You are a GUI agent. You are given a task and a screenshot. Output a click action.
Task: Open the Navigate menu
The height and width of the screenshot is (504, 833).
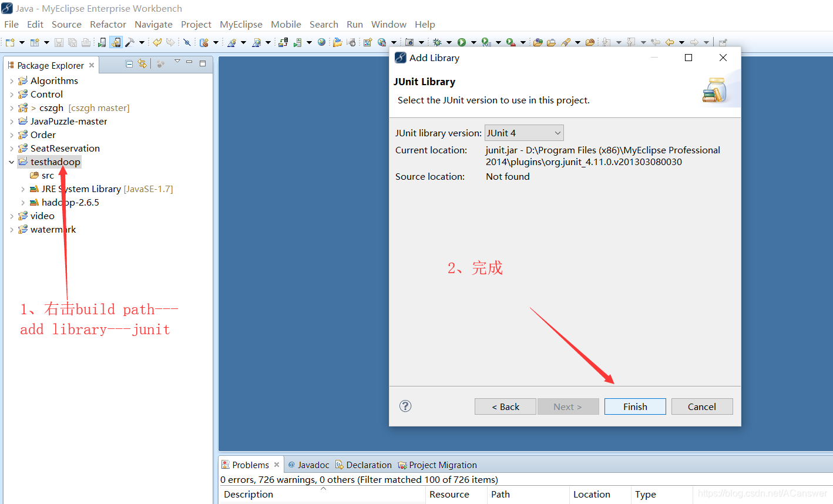click(x=153, y=24)
